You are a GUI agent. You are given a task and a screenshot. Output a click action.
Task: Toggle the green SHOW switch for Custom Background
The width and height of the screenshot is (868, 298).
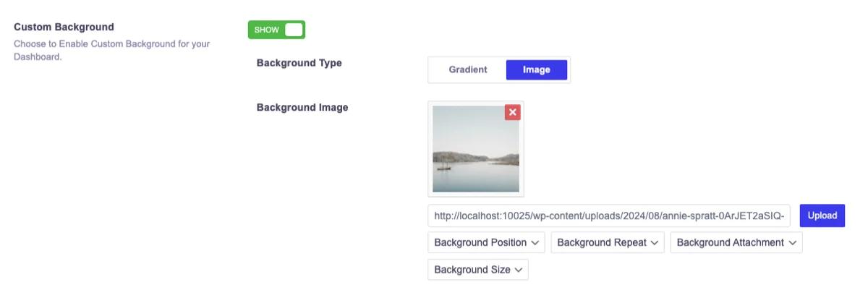point(276,30)
